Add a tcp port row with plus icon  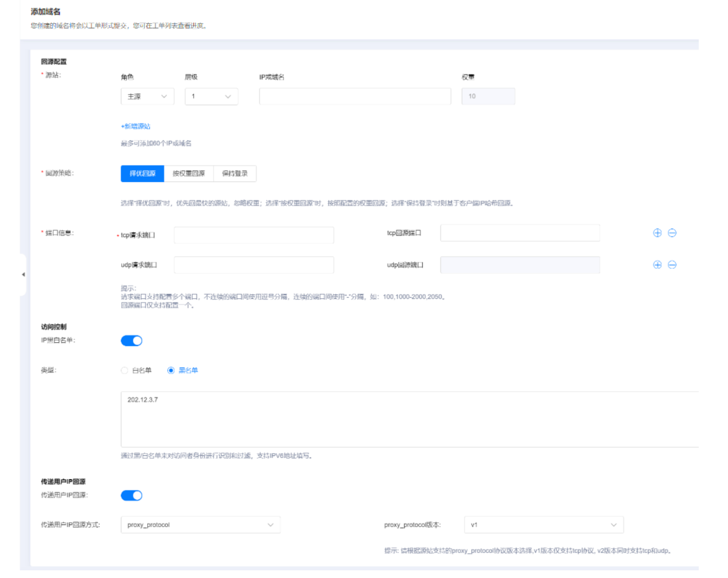click(657, 233)
